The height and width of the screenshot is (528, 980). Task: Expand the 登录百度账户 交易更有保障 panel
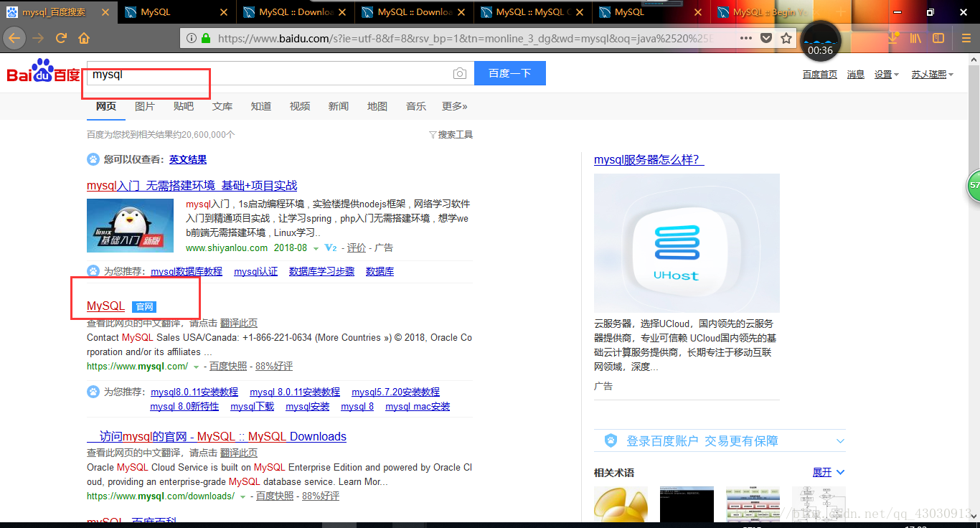coord(720,440)
